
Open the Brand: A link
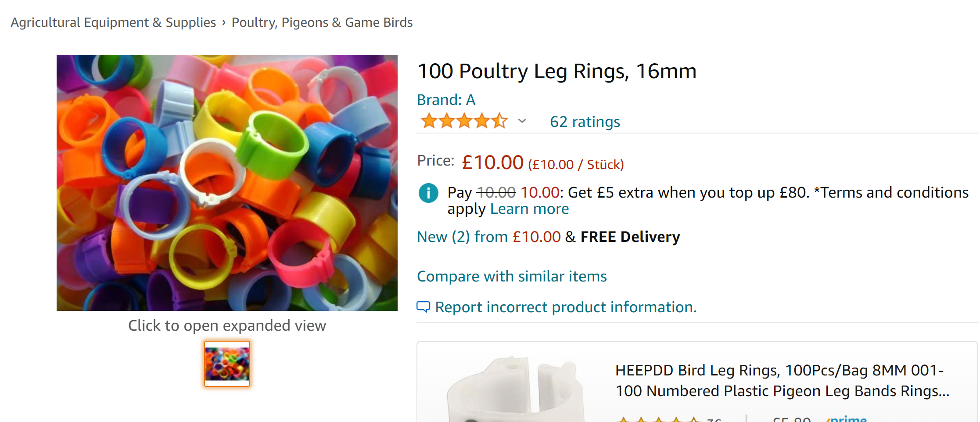coord(446,100)
